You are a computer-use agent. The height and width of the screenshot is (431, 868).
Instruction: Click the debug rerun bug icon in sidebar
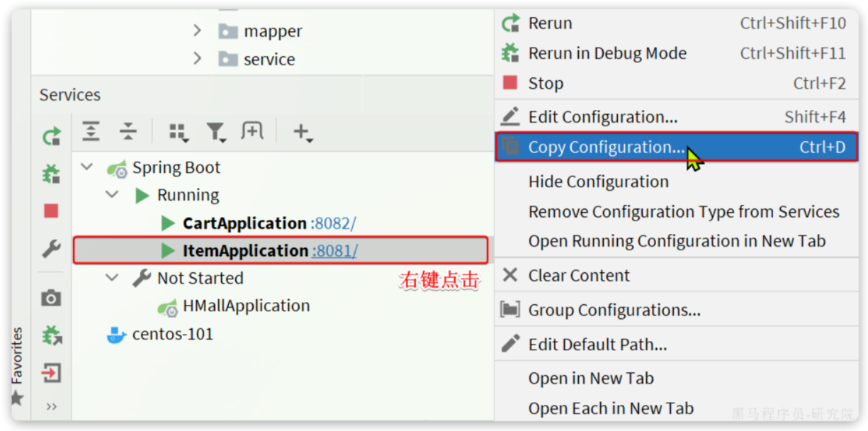(51, 173)
